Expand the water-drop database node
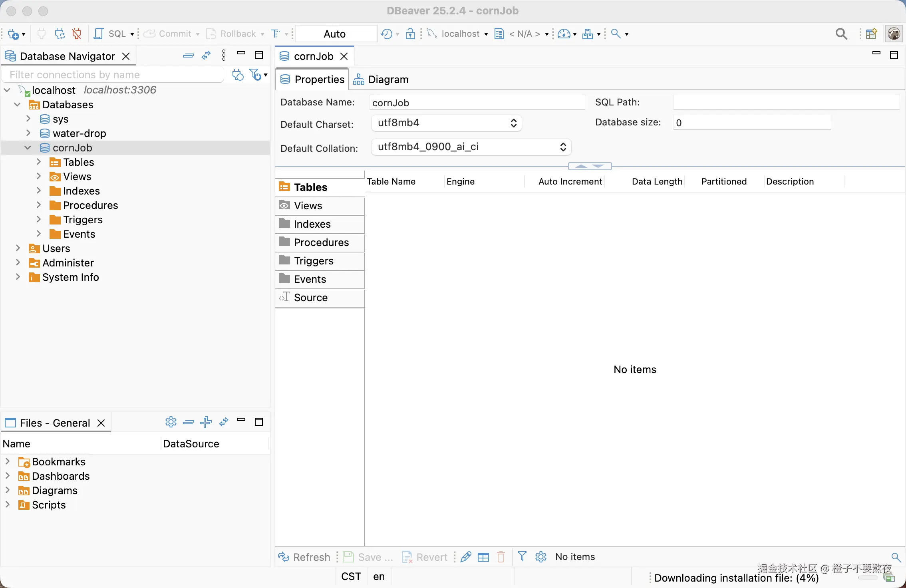 coord(28,133)
